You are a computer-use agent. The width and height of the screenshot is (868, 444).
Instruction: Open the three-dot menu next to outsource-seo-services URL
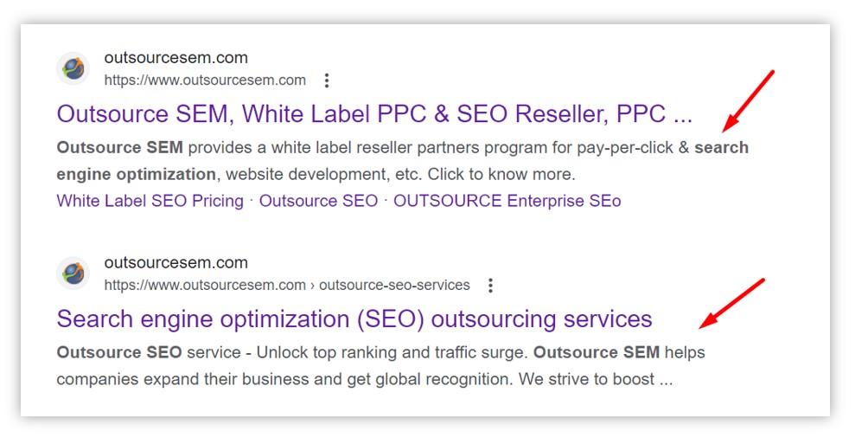coord(490,286)
